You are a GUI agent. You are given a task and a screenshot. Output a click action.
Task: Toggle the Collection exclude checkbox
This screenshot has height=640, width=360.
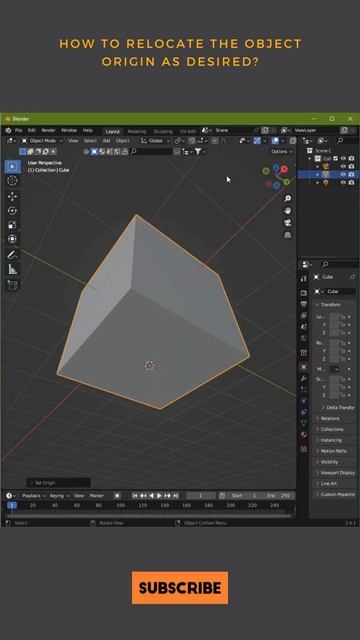click(336, 158)
